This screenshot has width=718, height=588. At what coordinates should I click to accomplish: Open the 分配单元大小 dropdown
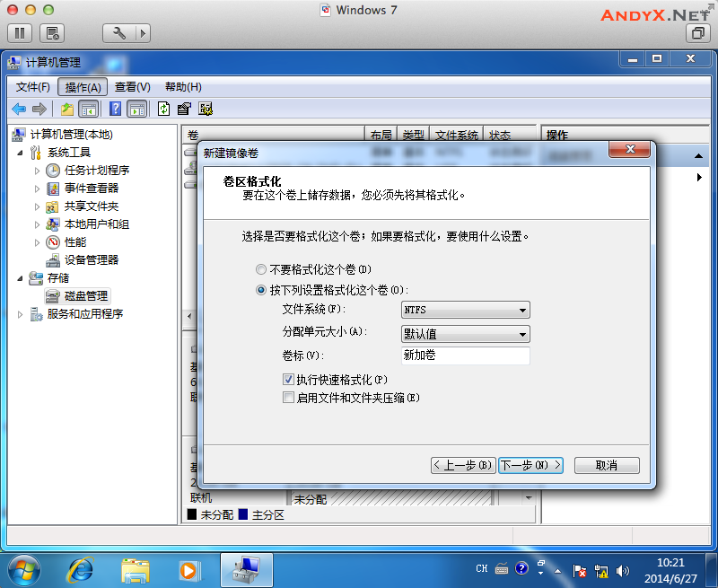(465, 334)
